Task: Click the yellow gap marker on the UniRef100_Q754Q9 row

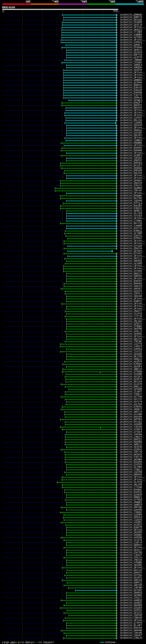Action: [100, 373]
